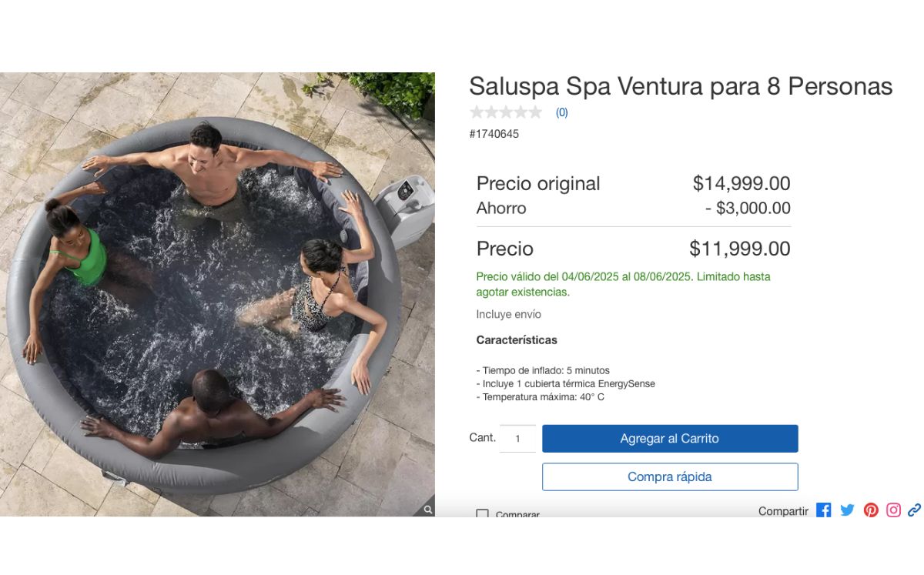The width and height of the screenshot is (924, 575).
Task: Click the $11,999.00 final price
Action: click(739, 249)
